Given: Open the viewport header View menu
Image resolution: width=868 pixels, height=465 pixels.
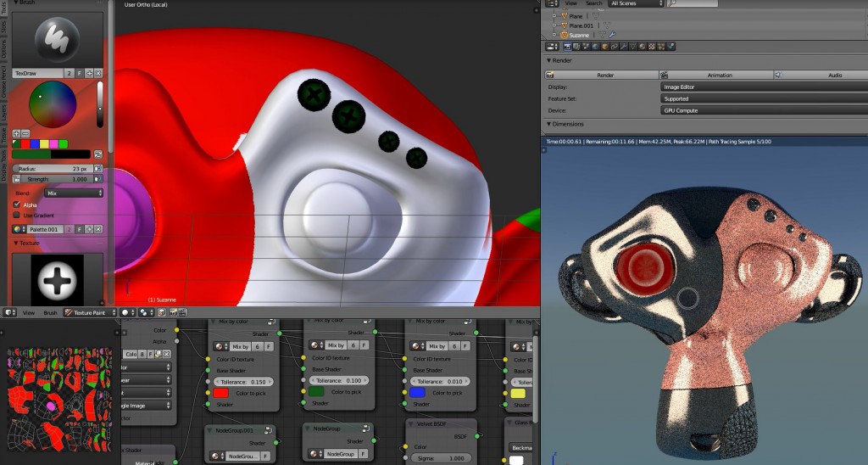Looking at the screenshot, I should [x=29, y=312].
